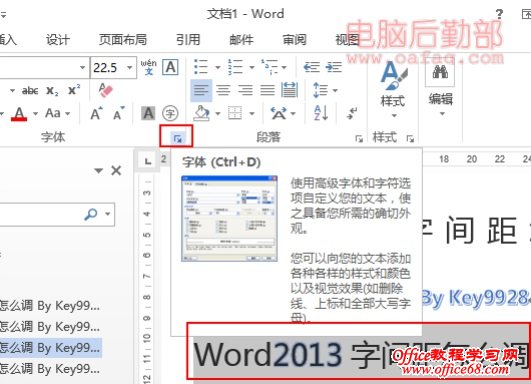
Task: Open the 邮件 tab
Action: click(241, 40)
